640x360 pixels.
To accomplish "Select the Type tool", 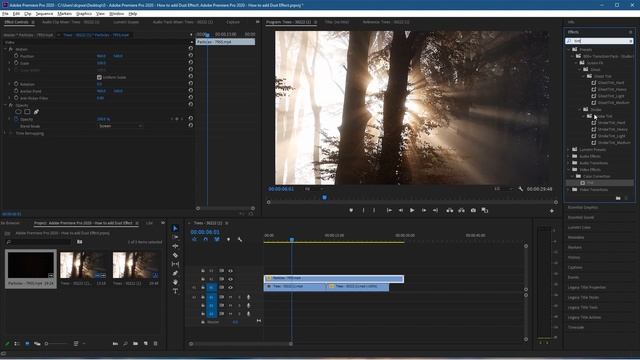I will click(175, 291).
